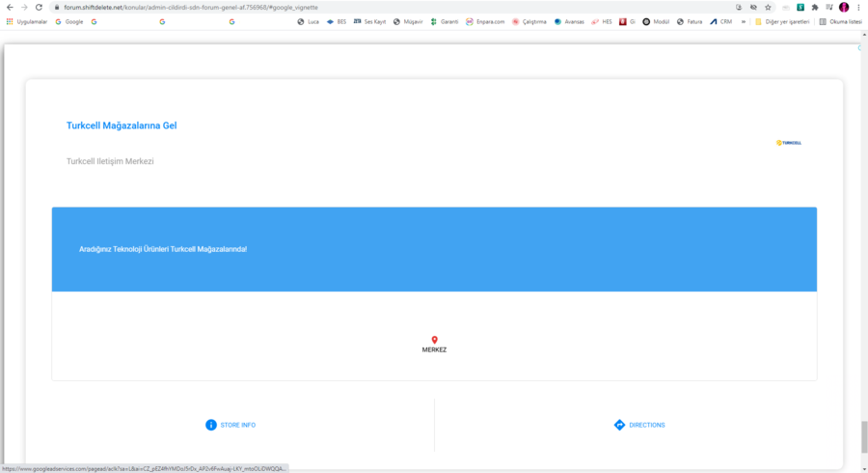
Task: Open the CRM bookmark
Action: point(721,21)
